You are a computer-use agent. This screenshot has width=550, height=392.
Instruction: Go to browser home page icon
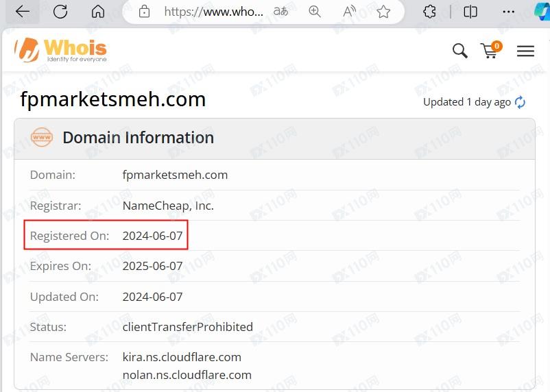(98, 12)
